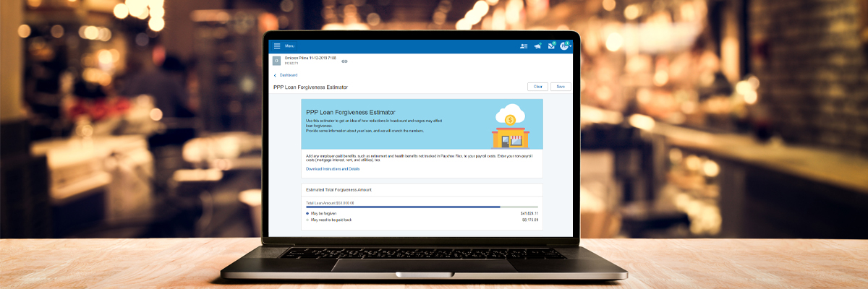Click the blue May be forgiven dot

click(307, 214)
